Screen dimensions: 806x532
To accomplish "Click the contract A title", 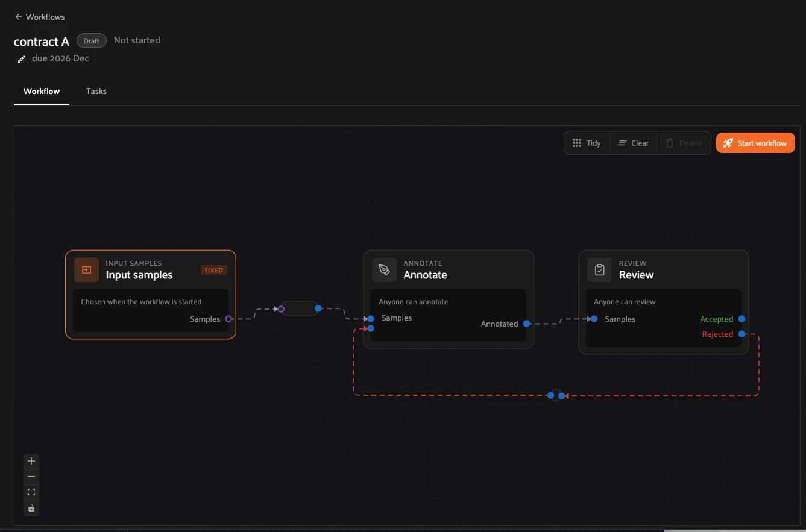I will [42, 41].
